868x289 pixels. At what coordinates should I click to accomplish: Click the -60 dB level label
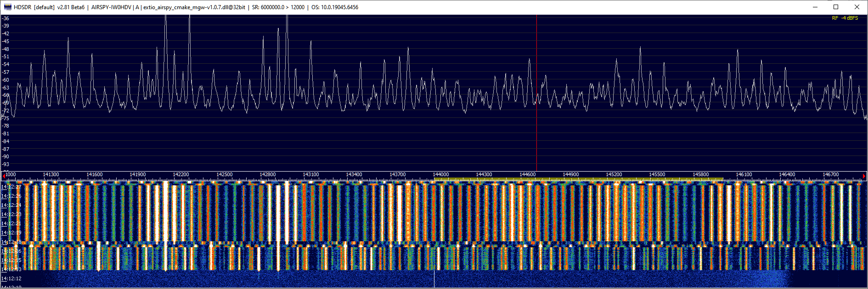tap(6, 80)
